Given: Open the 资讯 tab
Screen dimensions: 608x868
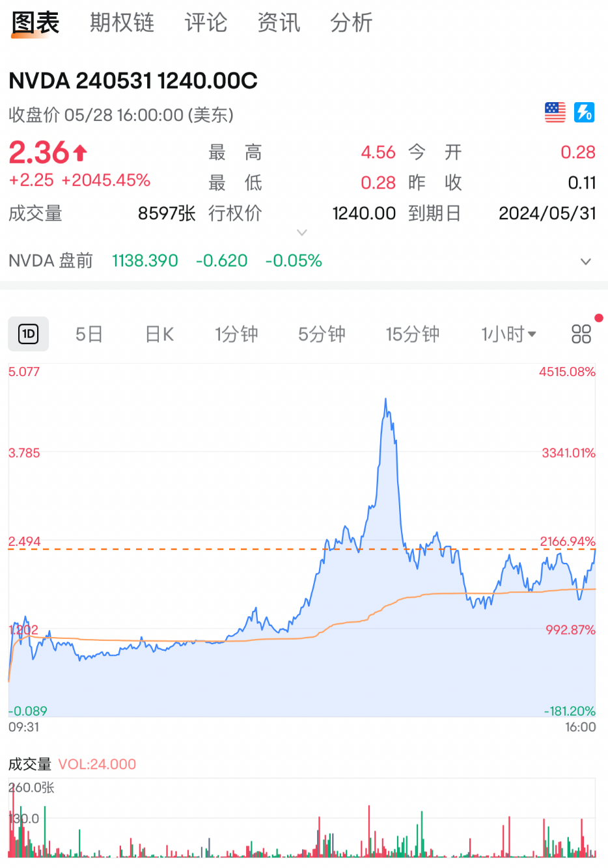Looking at the screenshot, I should [x=279, y=23].
